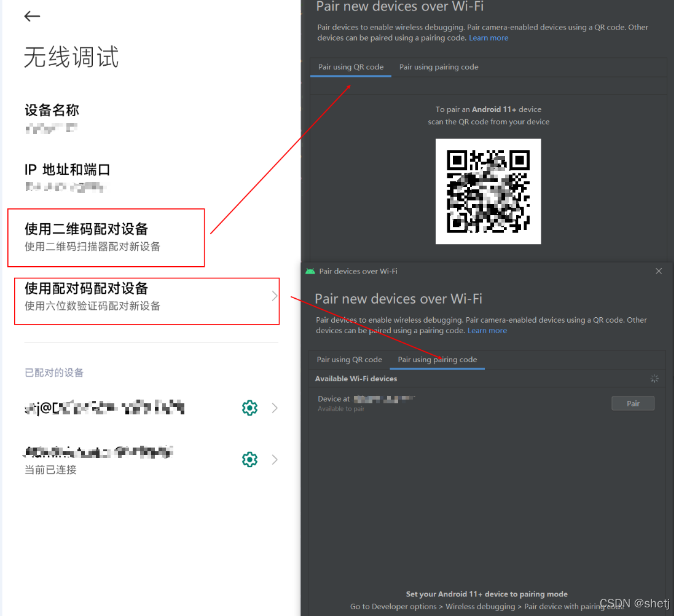Open settings gear for currently connected device
679x616 pixels.
(x=249, y=459)
